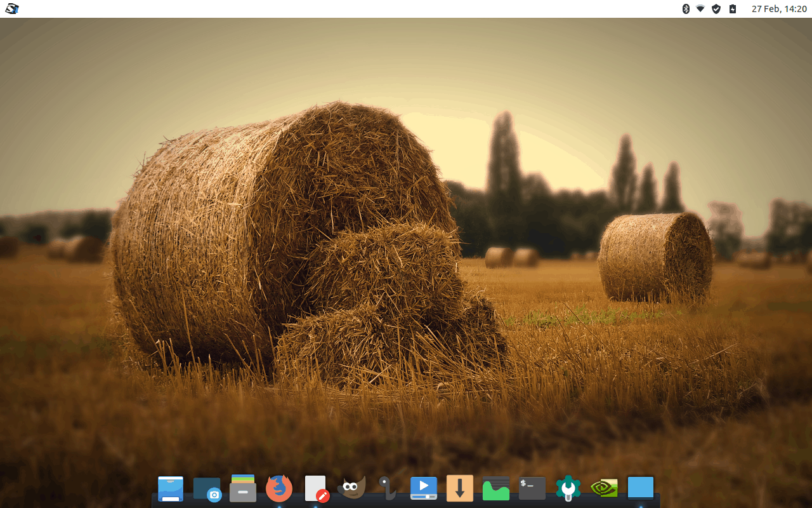The width and height of the screenshot is (812, 508).
Task: Open the teal gear wrench settings tool
Action: [568, 488]
